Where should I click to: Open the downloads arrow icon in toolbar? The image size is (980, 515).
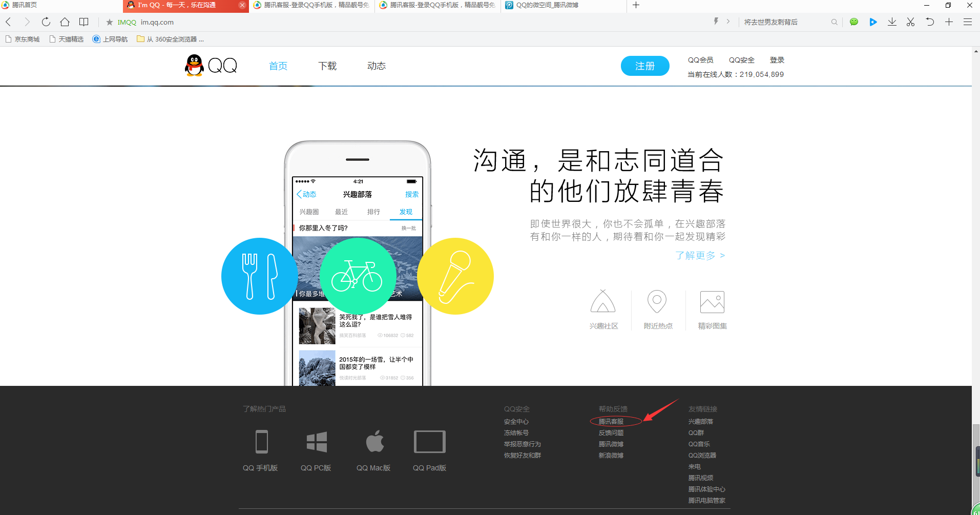click(892, 22)
